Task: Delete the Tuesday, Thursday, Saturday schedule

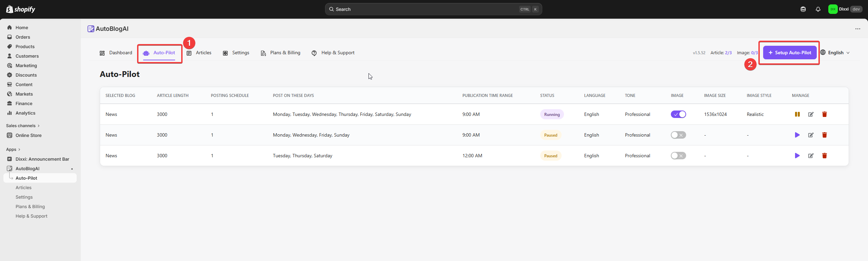Action: (825, 156)
